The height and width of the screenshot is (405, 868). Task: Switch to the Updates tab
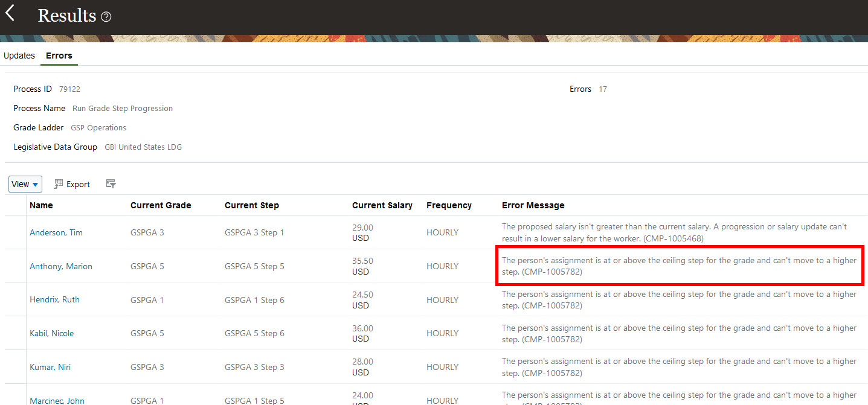[x=19, y=56]
